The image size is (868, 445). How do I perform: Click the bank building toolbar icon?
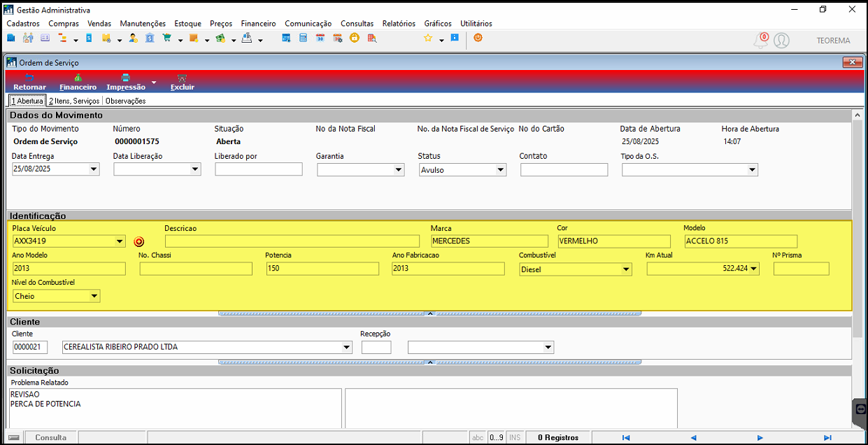(x=150, y=38)
